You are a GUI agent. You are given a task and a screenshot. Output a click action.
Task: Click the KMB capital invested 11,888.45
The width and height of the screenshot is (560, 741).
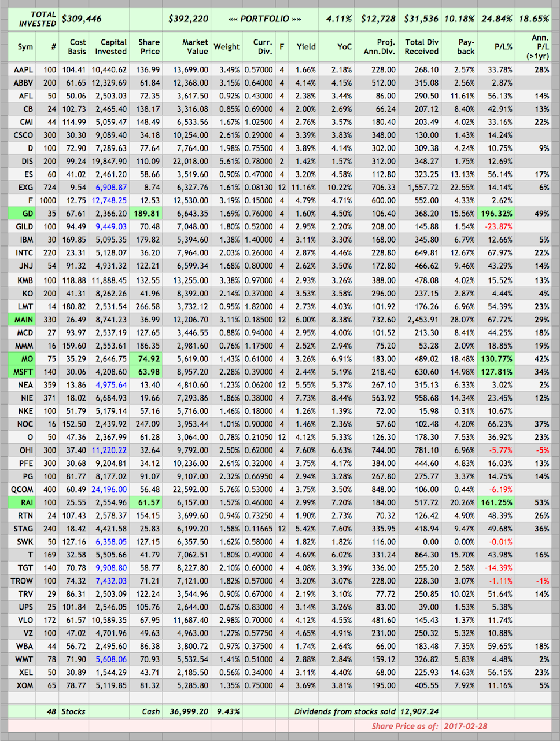[x=109, y=280]
